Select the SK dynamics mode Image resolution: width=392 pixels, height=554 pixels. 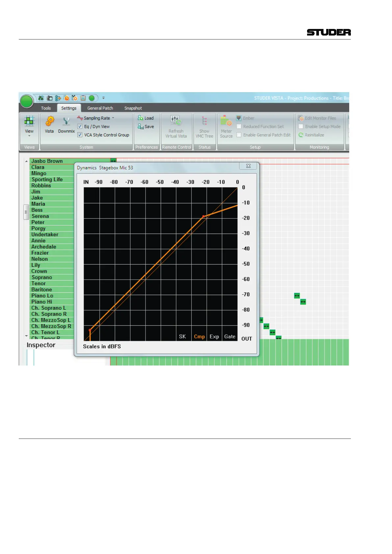(182, 337)
